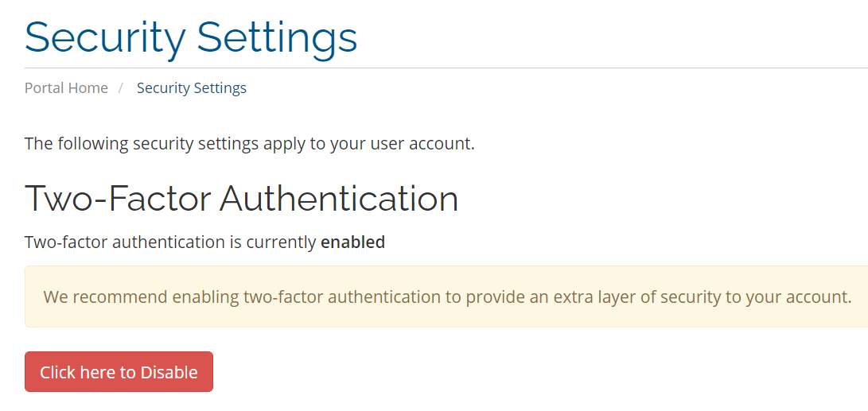This screenshot has width=868, height=411.
Task: Click the "following security settings apply" intro sentence
Action: click(x=249, y=144)
